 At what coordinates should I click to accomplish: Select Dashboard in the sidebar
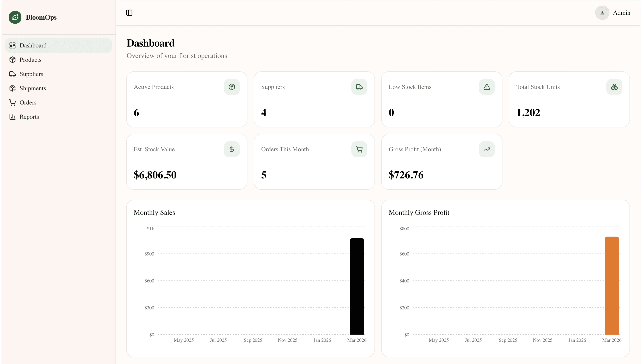(33, 45)
